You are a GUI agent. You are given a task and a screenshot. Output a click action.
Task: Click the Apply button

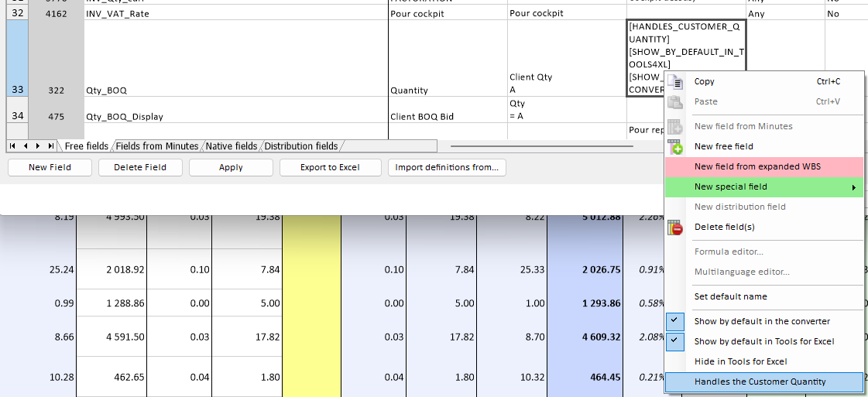pyautogui.click(x=231, y=167)
